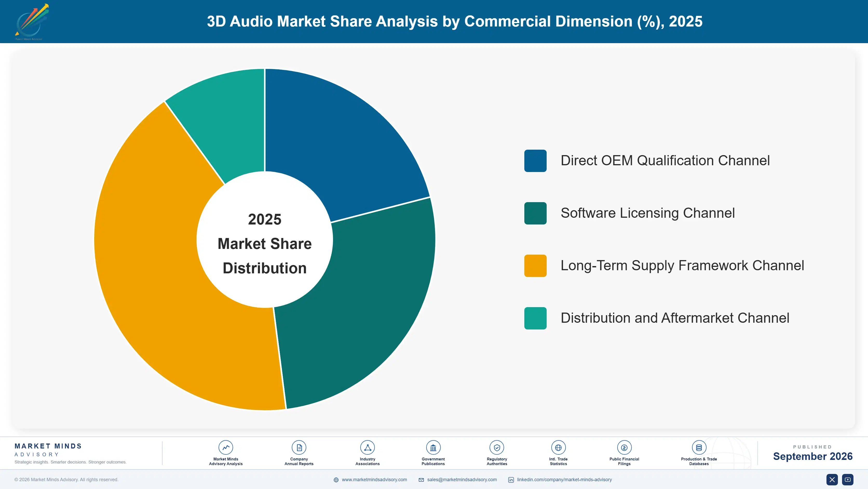Click the envelope icon beside sales email
This screenshot has width=868, height=489.
coord(421,480)
